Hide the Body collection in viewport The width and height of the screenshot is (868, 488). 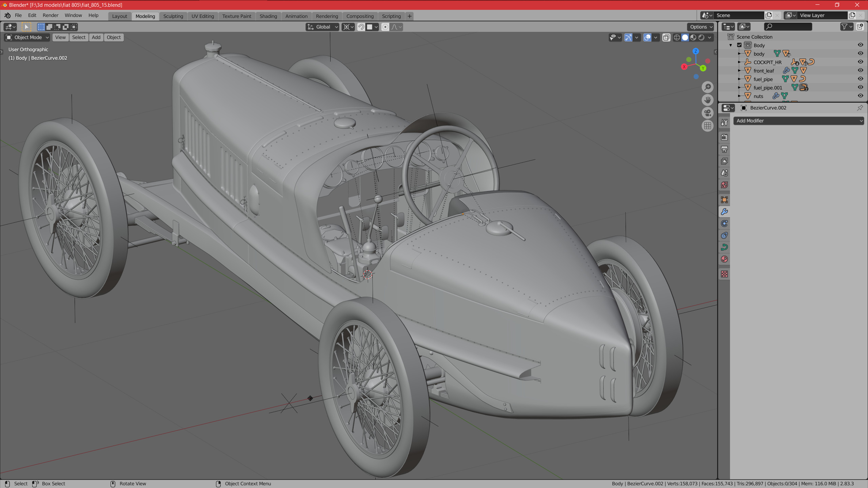click(860, 45)
